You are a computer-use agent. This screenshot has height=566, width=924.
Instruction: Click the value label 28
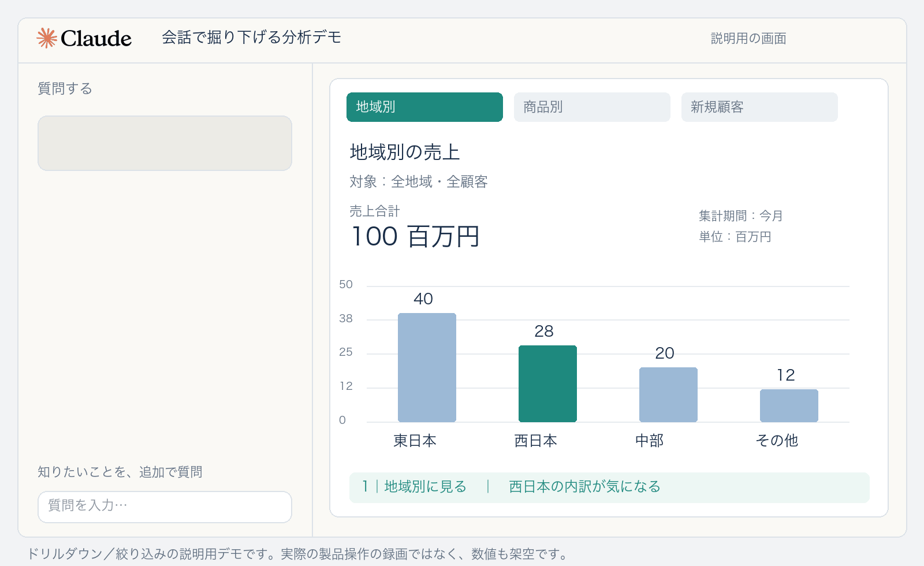(544, 331)
